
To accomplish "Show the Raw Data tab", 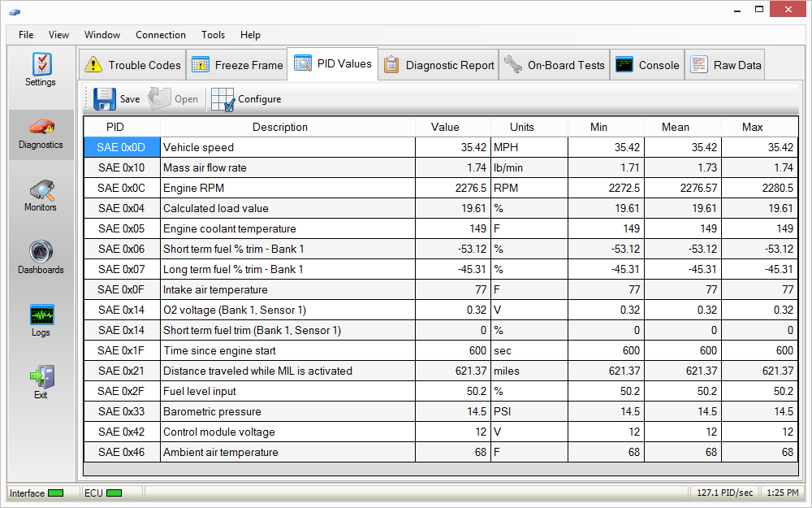I will tap(726, 65).
